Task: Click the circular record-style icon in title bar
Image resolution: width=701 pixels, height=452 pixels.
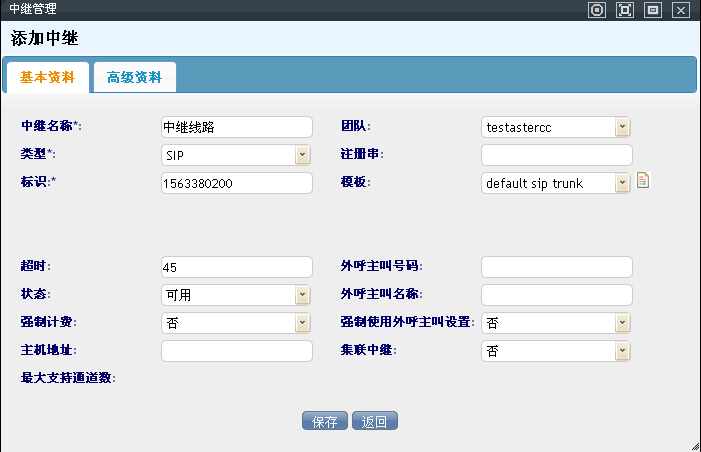Action: 597,10
